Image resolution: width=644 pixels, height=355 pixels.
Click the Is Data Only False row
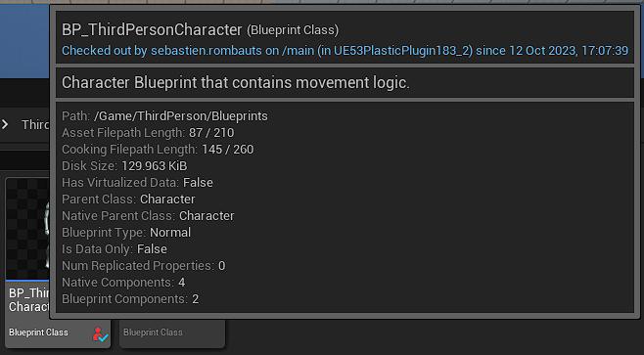115,249
